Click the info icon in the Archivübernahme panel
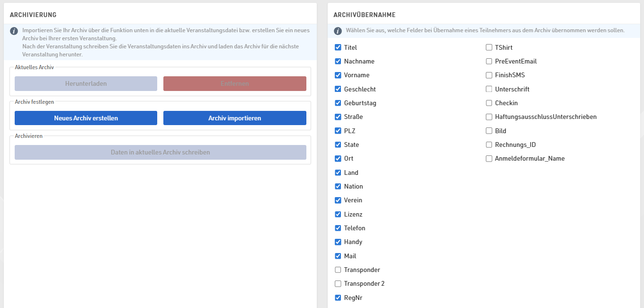The image size is (644, 308). point(338,31)
